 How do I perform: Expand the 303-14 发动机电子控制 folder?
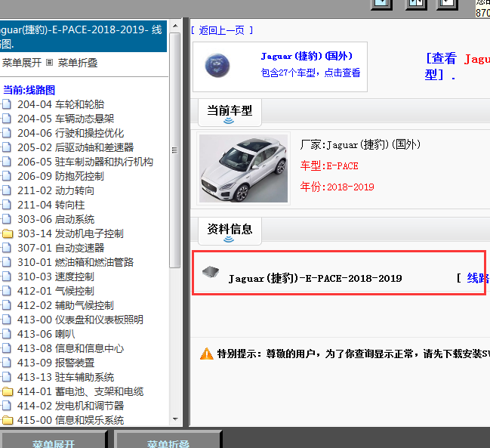[x=8, y=233]
